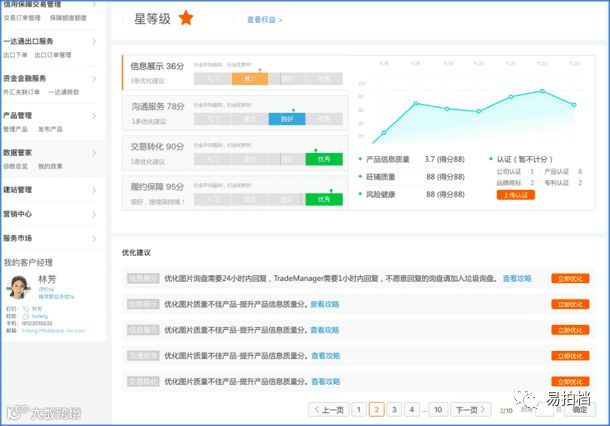
Task: Click the 产品认证 count
Action: [x=580, y=172]
